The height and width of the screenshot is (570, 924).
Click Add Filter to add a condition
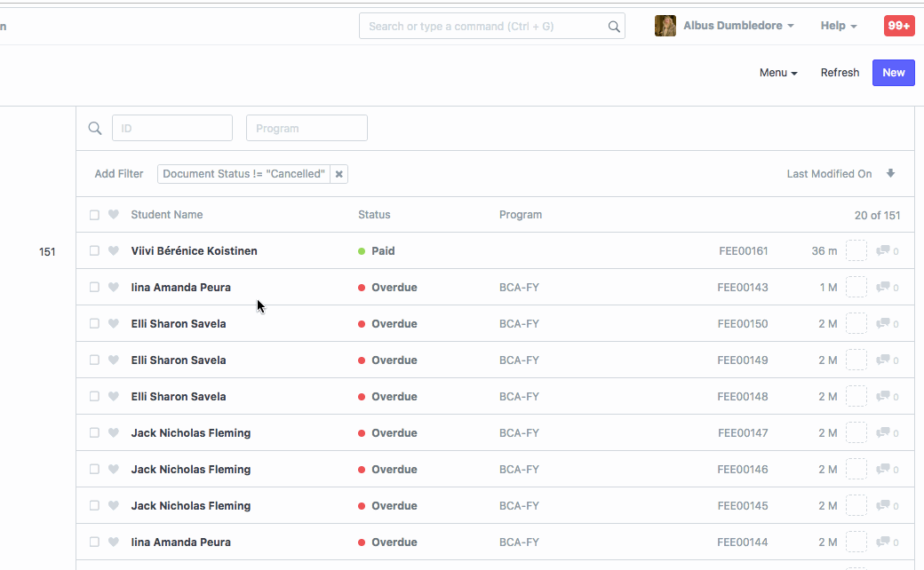coord(118,173)
